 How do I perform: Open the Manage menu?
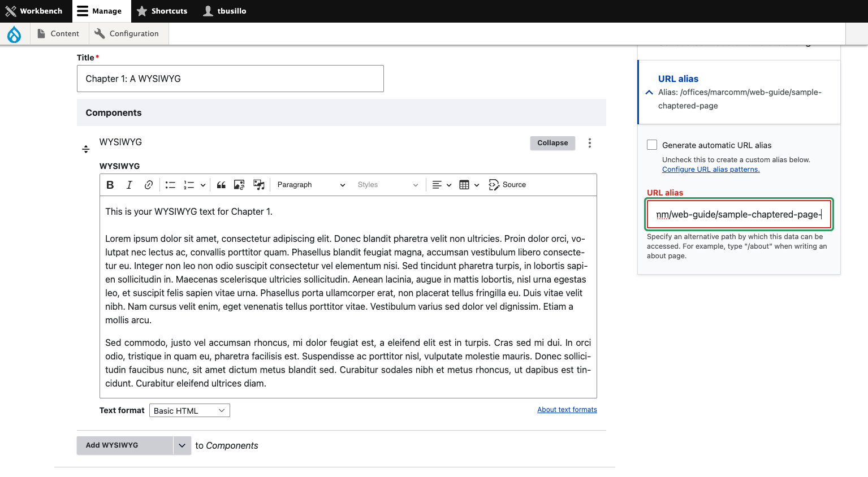coord(101,11)
